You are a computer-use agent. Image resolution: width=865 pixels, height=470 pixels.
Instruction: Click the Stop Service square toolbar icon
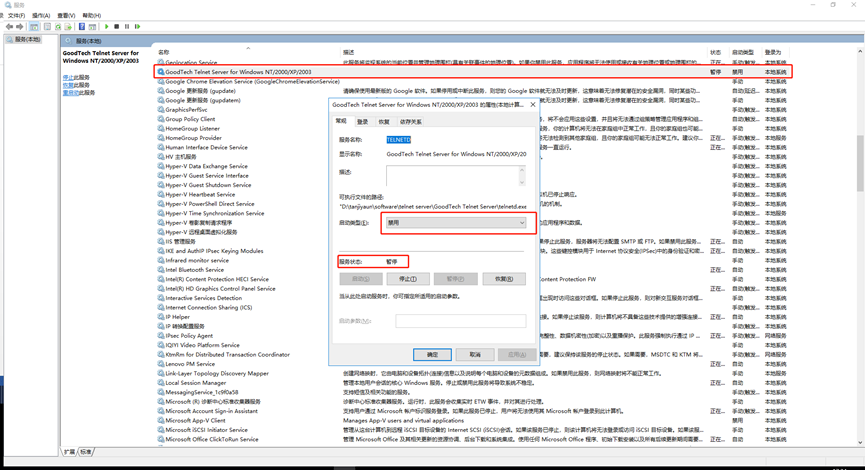pyautogui.click(x=116, y=26)
